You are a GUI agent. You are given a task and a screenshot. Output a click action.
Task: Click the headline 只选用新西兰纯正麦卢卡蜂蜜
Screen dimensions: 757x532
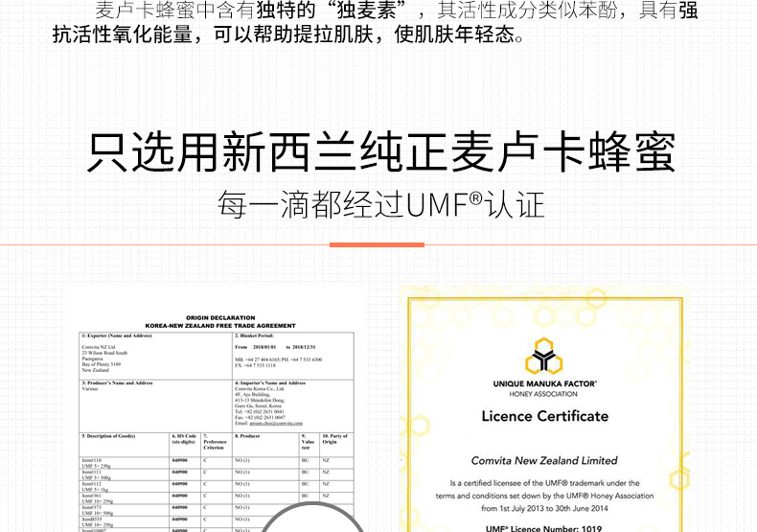pos(379,151)
